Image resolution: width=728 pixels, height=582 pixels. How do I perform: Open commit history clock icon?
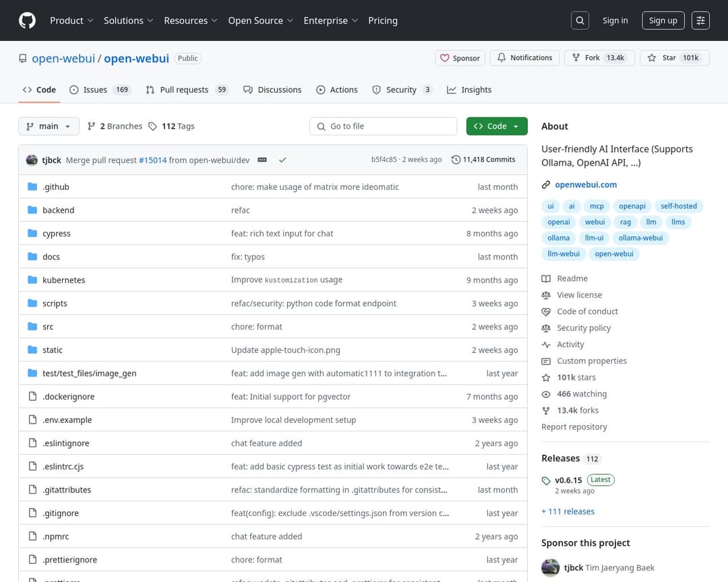(x=456, y=160)
